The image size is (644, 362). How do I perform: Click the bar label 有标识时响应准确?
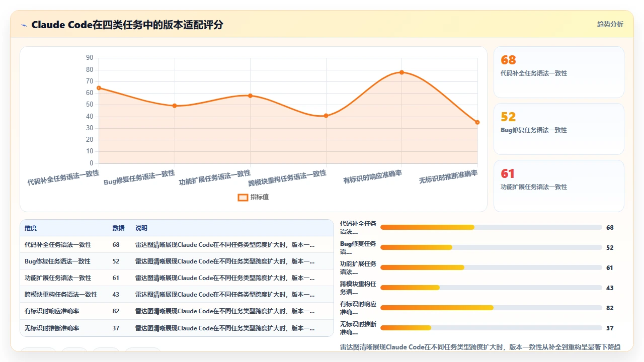[358, 308]
